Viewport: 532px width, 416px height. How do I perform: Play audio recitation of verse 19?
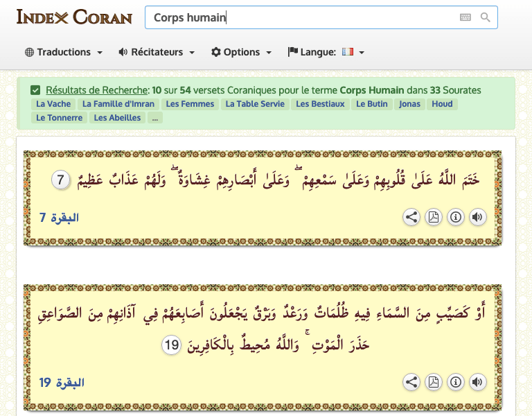pyautogui.click(x=477, y=382)
